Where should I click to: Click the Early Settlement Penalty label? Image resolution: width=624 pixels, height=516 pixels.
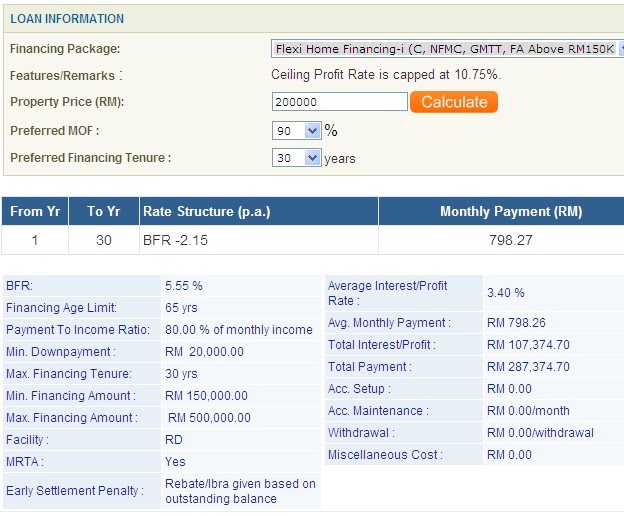coord(74,491)
